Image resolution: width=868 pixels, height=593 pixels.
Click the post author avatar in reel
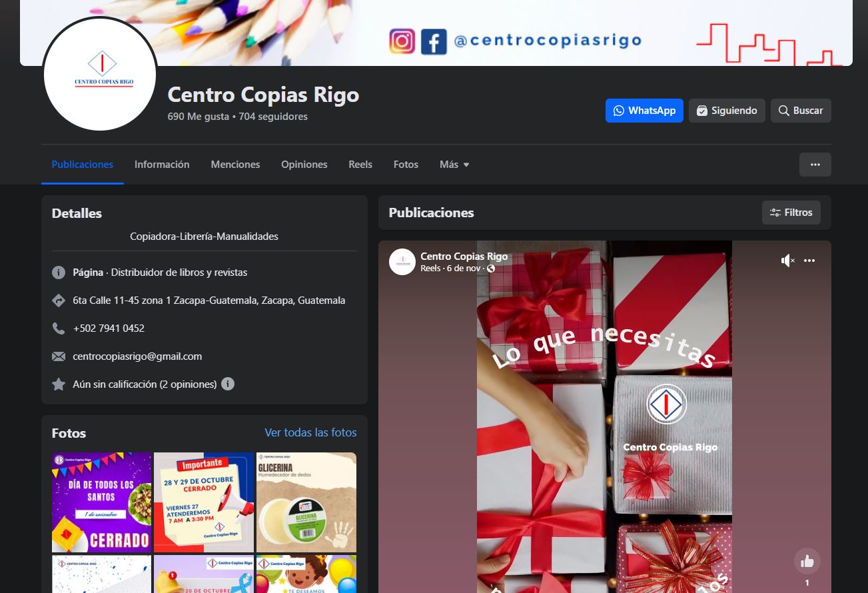402,262
